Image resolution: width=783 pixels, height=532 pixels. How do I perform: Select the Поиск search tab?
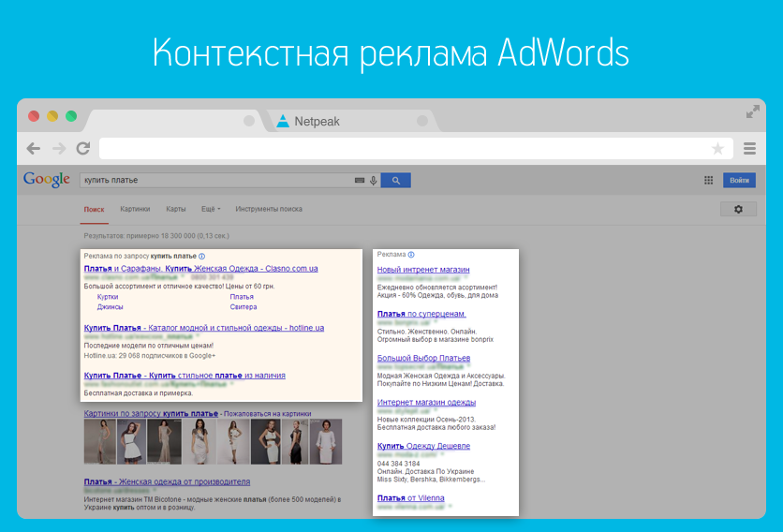coord(94,209)
